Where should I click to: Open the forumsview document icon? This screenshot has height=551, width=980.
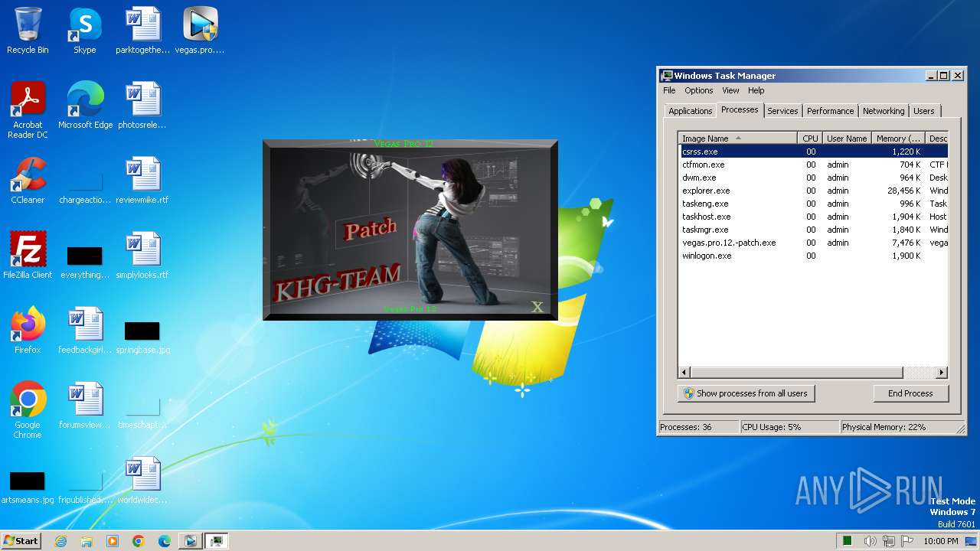[85, 406]
